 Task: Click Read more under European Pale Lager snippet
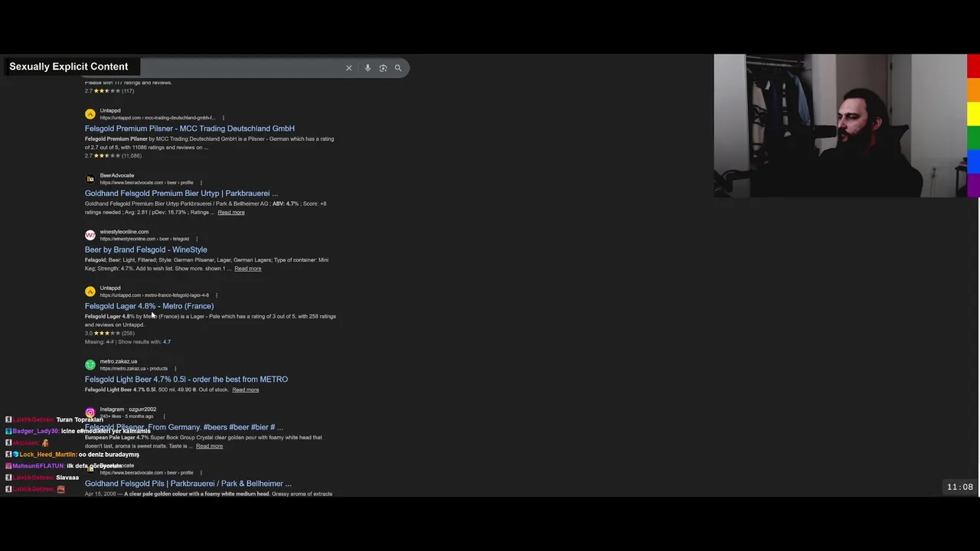[x=209, y=446]
